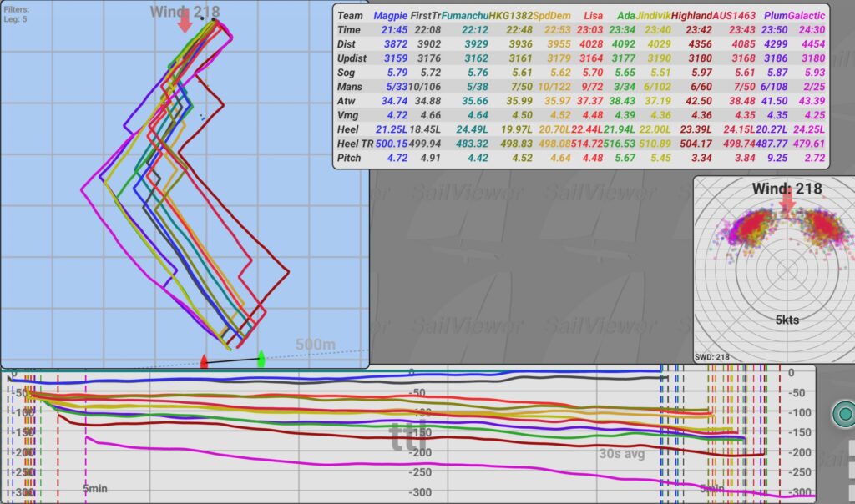Click the 5kts polar ring label
Viewport: 855px width, 504px height.
(x=787, y=320)
